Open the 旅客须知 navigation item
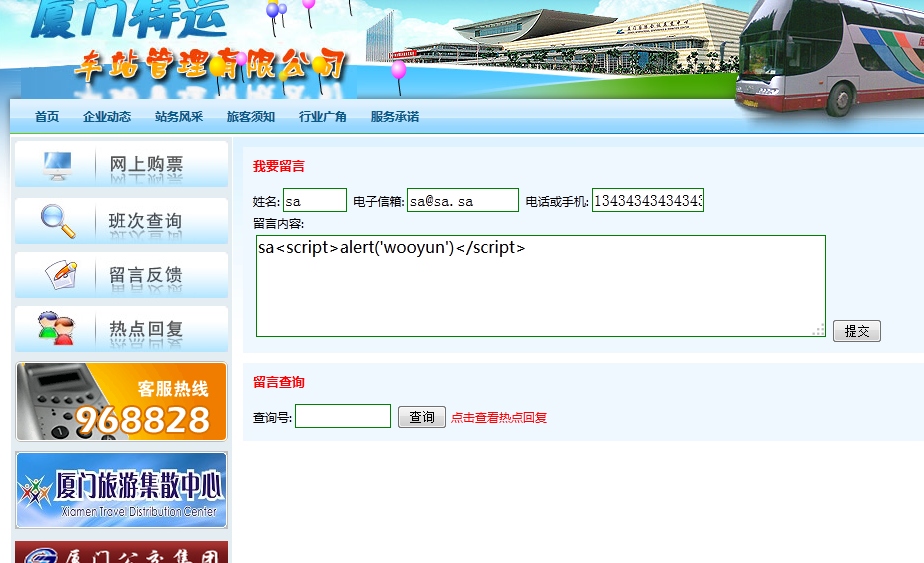 point(250,117)
